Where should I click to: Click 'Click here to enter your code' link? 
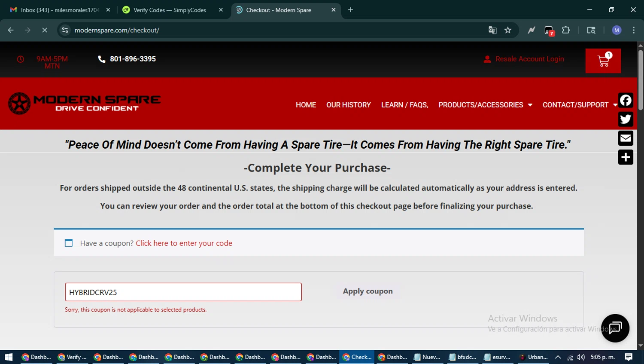click(184, 243)
